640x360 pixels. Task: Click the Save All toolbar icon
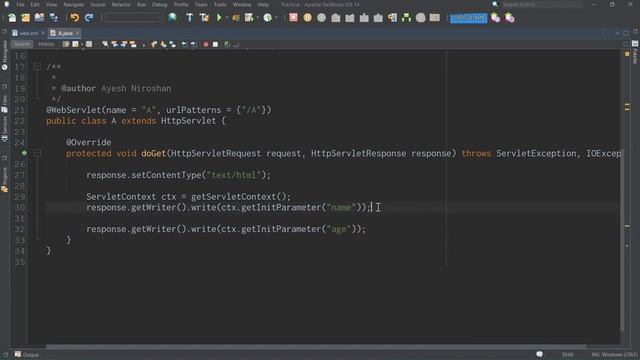coord(53,18)
